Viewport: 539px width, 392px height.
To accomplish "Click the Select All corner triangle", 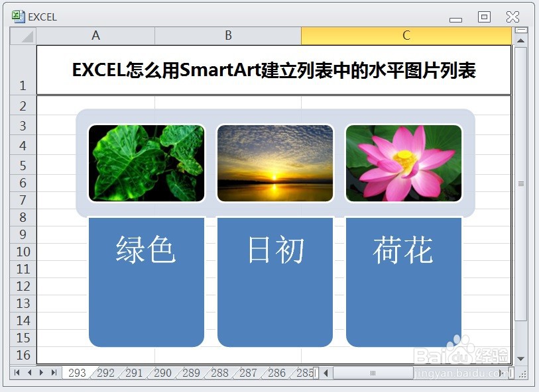I will click(23, 36).
